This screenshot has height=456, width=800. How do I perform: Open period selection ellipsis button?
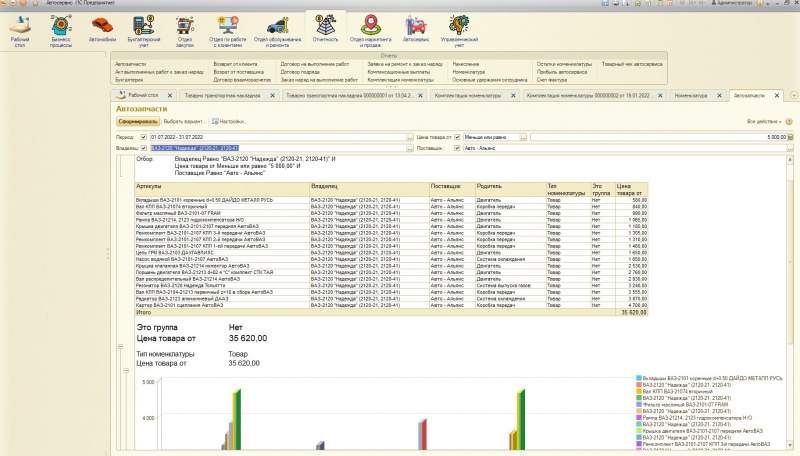[x=410, y=137]
